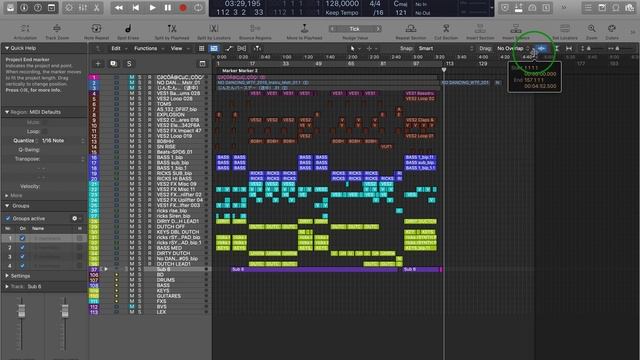Screen dimensions: 640x360
Task: Click the horizontal auto zoom icon
Action: pos(569,49)
